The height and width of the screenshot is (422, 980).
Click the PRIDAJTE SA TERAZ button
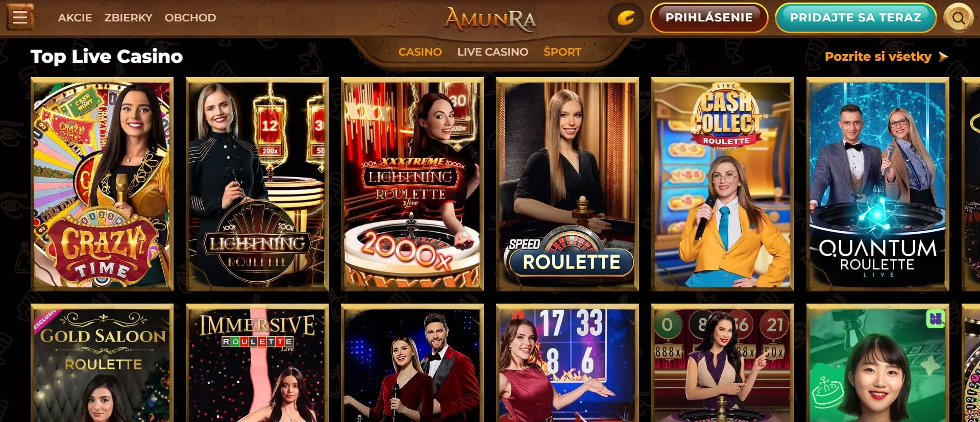pyautogui.click(x=855, y=17)
